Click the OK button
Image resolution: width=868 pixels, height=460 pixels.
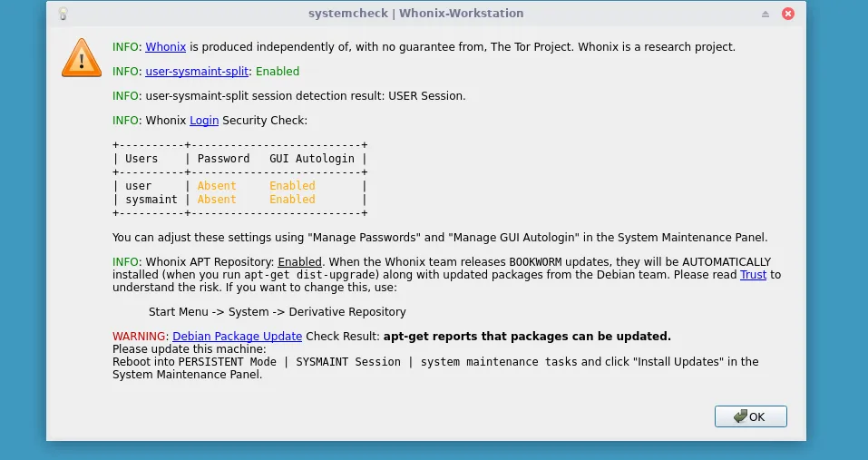tap(750, 416)
